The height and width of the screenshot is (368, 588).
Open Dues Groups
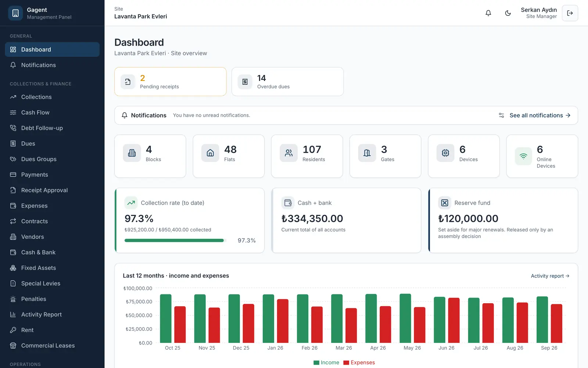pos(52,159)
